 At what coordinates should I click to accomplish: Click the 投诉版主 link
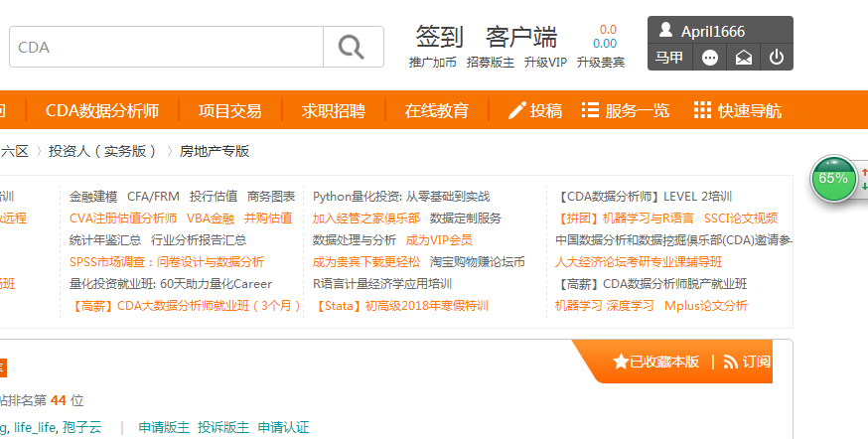pyautogui.click(x=223, y=427)
